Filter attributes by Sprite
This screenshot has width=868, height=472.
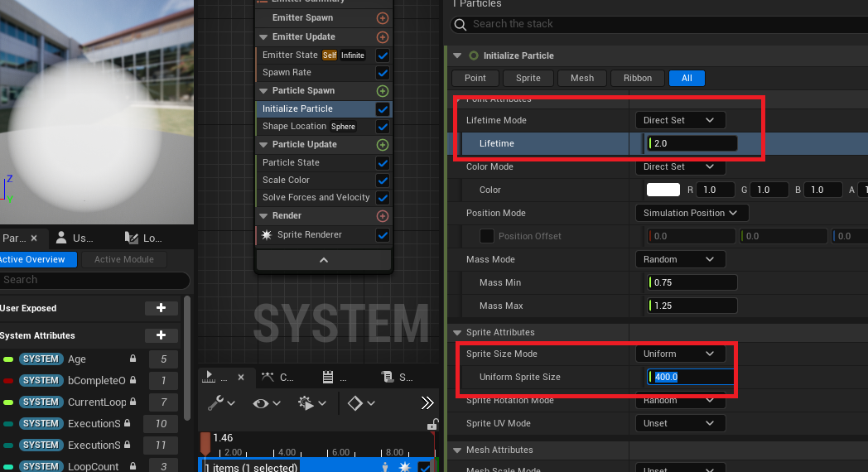(x=528, y=78)
